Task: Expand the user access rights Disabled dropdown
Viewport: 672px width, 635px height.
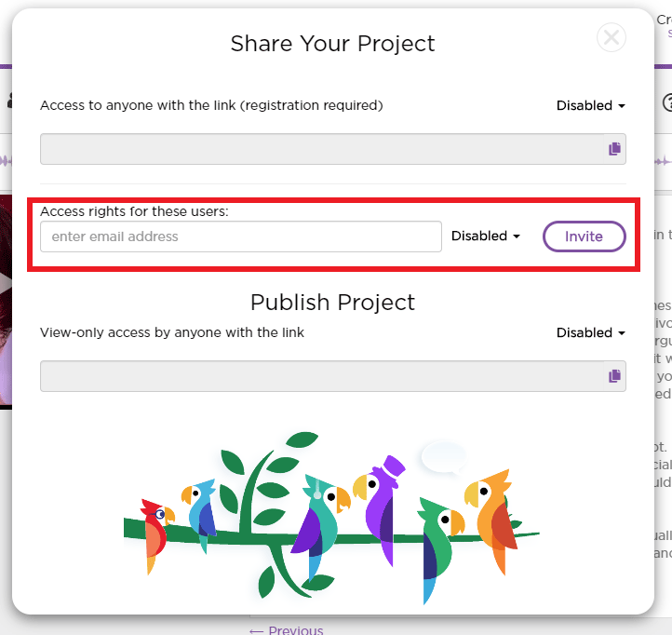Action: 486,236
